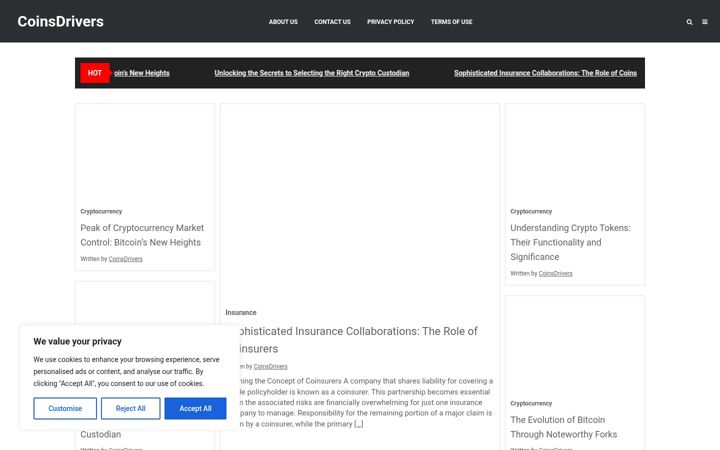Open ticker link ending in New Heights
720x450 pixels.
click(141, 73)
